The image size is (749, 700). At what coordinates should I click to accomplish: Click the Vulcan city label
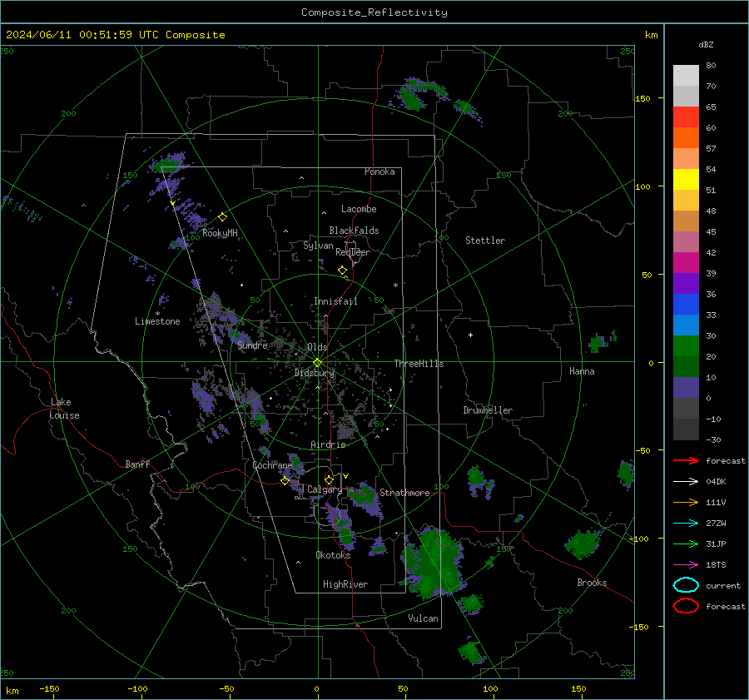(x=423, y=618)
